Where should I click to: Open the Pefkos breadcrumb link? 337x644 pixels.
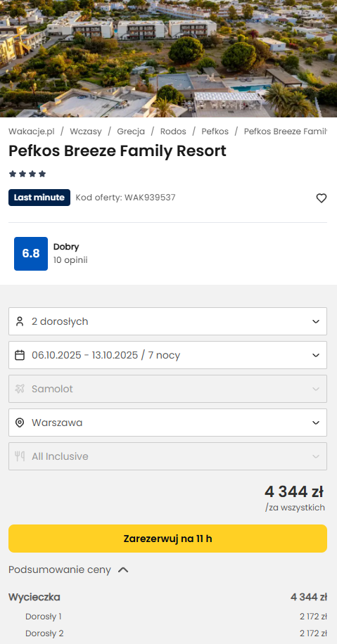tap(215, 131)
